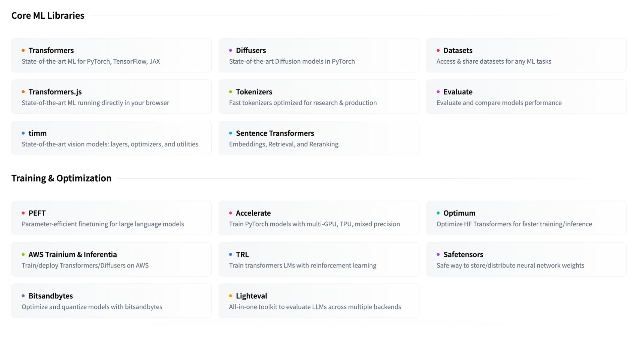Screen dimensions: 644x362
Task: Click 'Access & share datasets for any ML tasks'
Action: coord(494,61)
